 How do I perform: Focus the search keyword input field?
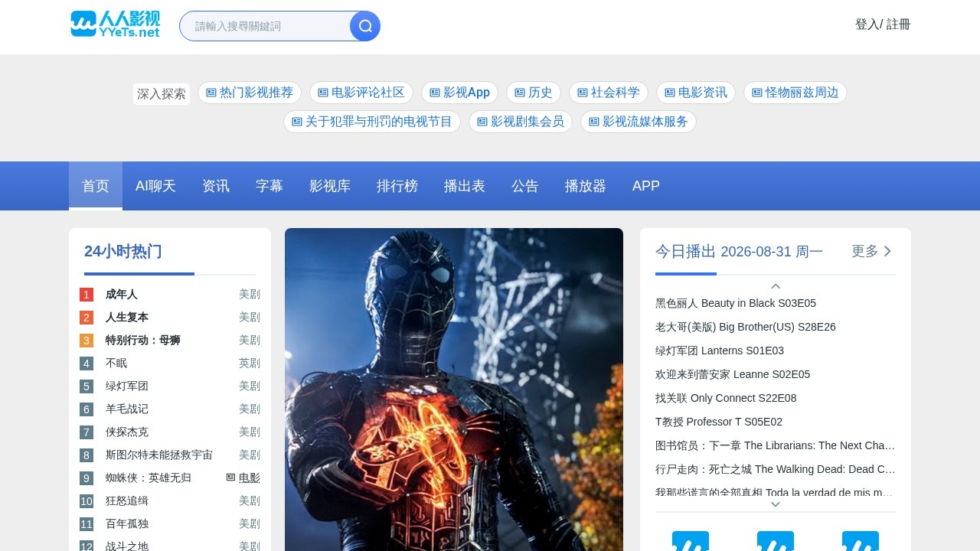coord(265,26)
